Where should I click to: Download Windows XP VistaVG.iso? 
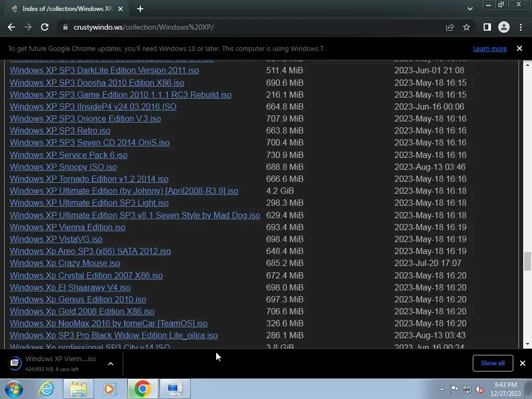tap(56, 239)
